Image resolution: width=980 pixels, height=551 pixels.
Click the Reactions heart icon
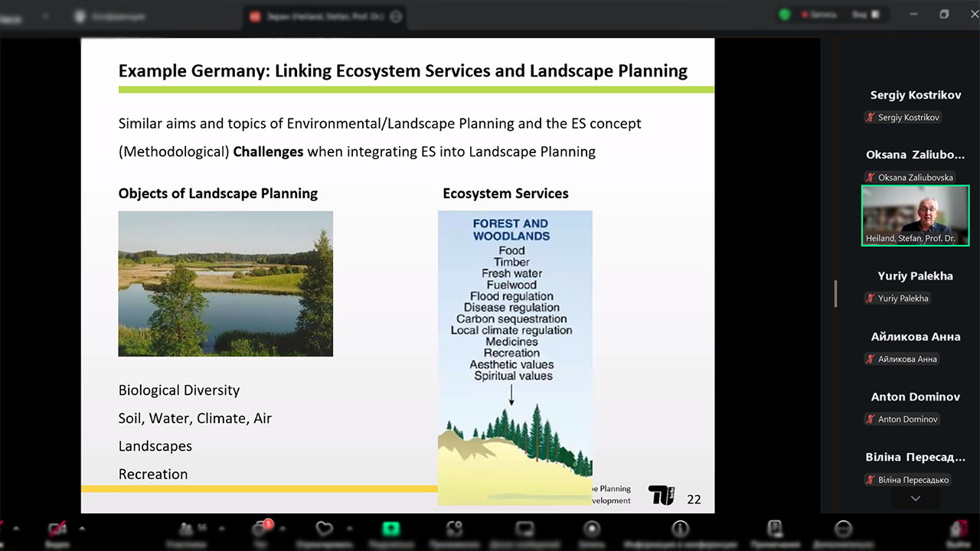click(325, 530)
